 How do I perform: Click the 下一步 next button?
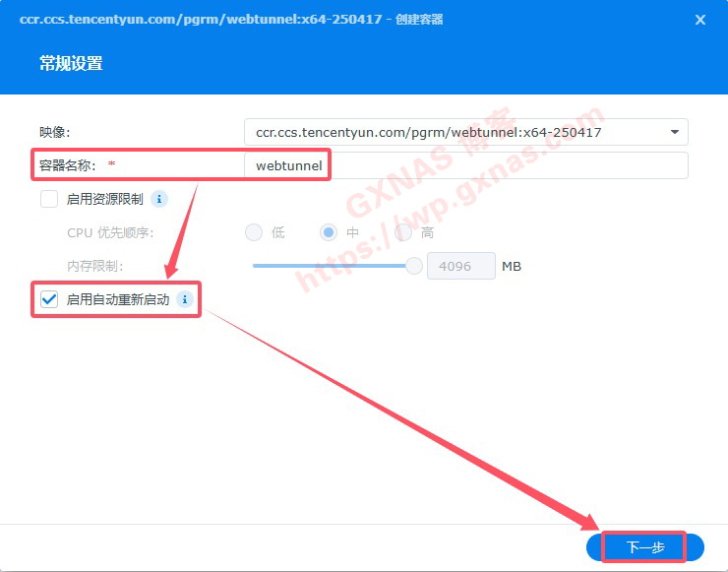645,547
